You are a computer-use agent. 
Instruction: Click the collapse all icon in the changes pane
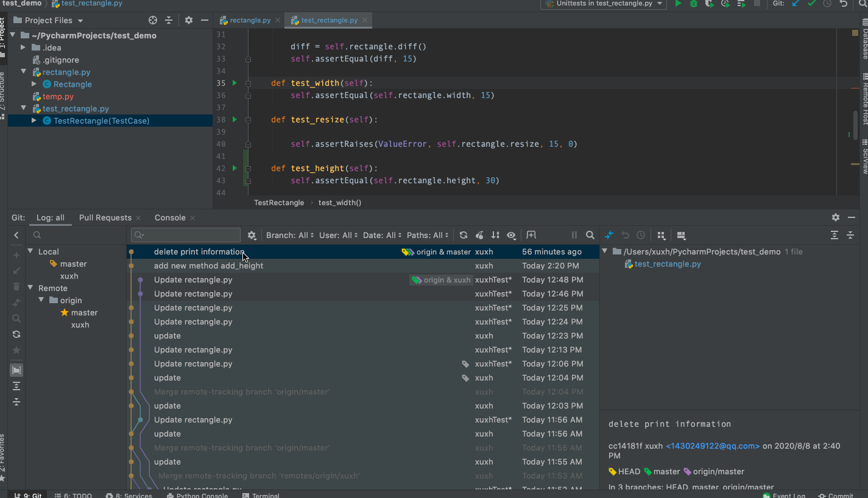tap(850, 235)
